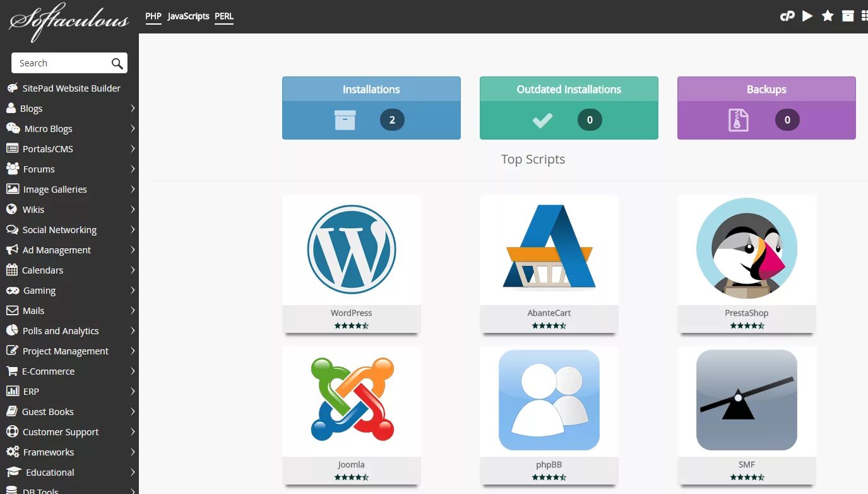
Task: Expand the Gaming chevron
Action: 133,290
